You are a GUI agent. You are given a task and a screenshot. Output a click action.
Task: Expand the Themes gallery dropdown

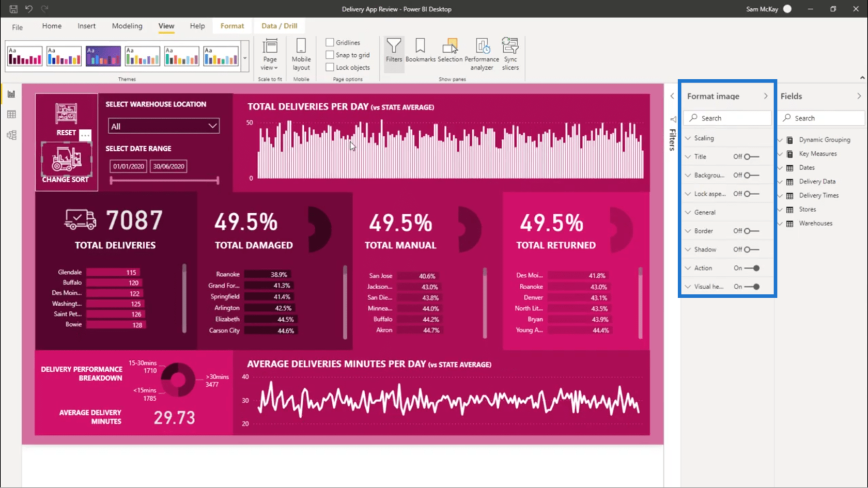pyautogui.click(x=245, y=58)
